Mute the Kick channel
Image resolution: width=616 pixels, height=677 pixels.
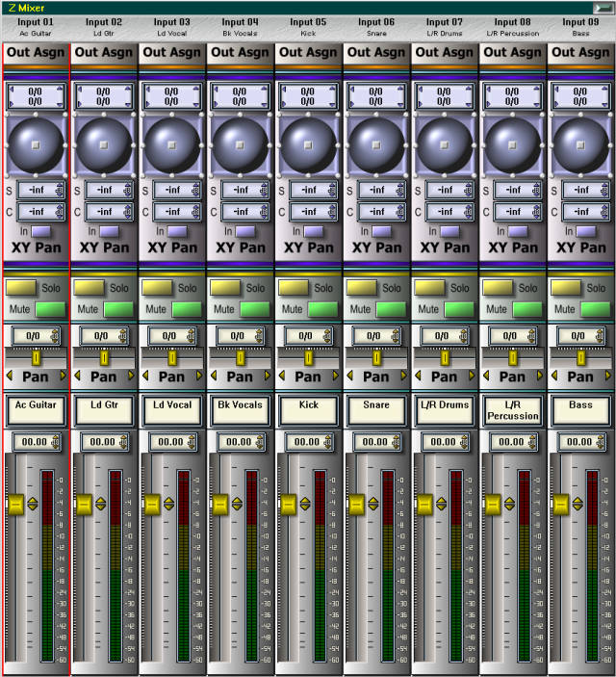click(x=324, y=309)
